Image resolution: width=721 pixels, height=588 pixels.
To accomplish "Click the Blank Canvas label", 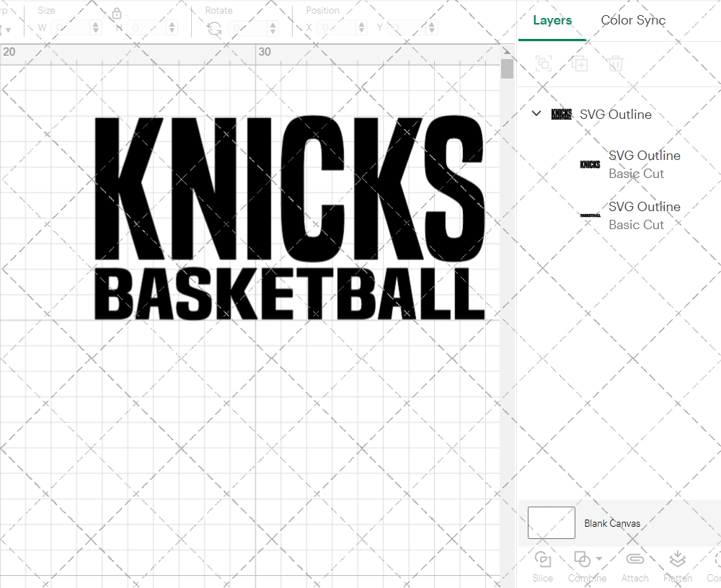I will [x=612, y=523].
